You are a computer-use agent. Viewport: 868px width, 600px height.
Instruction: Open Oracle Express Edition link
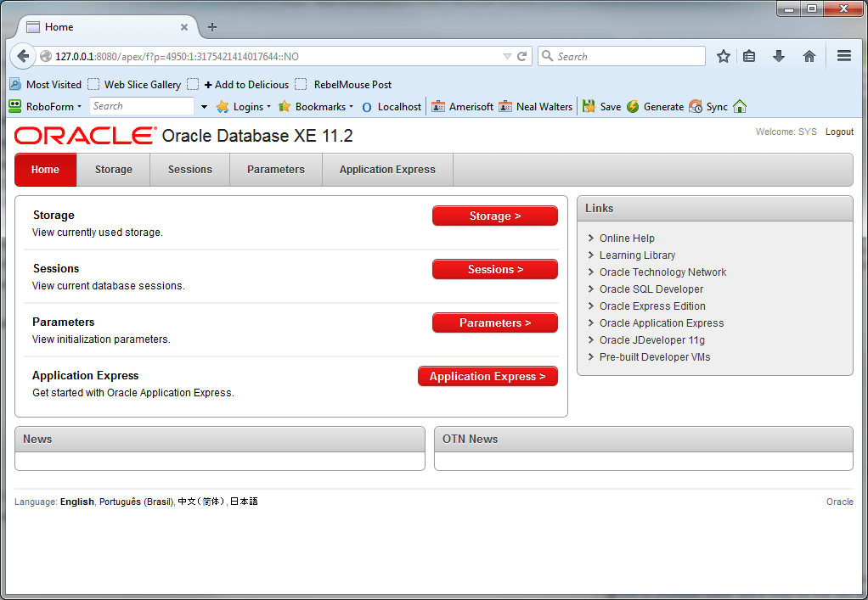(652, 306)
